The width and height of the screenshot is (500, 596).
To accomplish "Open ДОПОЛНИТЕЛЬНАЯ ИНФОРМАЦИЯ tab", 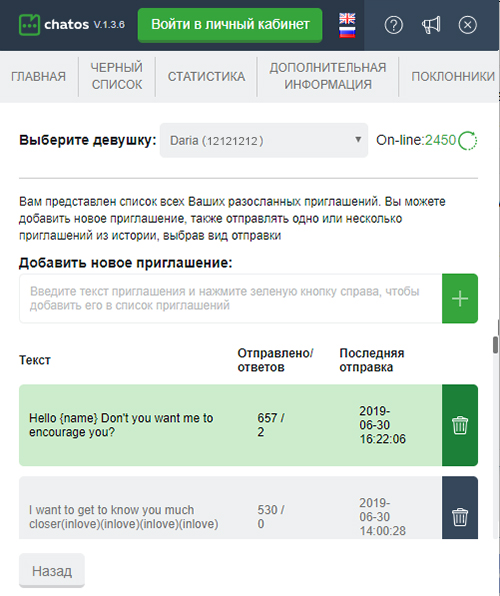I will pyautogui.click(x=328, y=76).
